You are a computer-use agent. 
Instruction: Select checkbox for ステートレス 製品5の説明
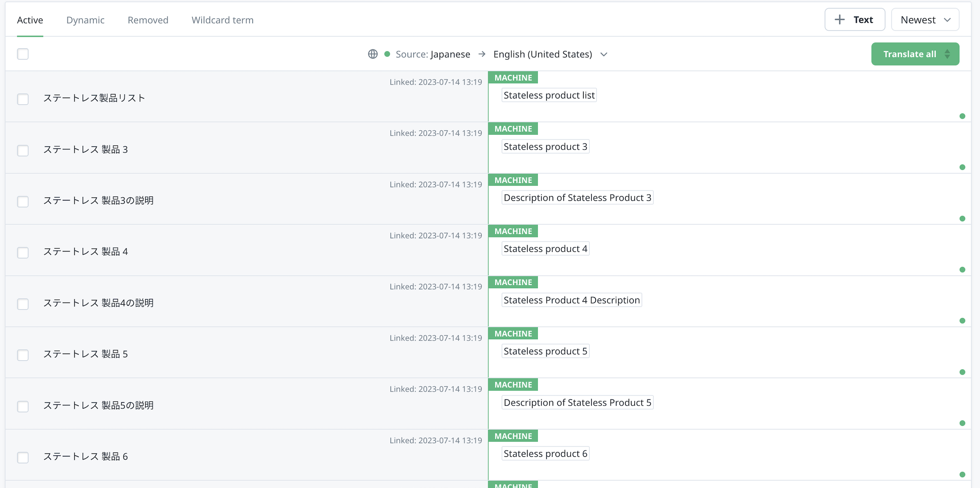(23, 406)
